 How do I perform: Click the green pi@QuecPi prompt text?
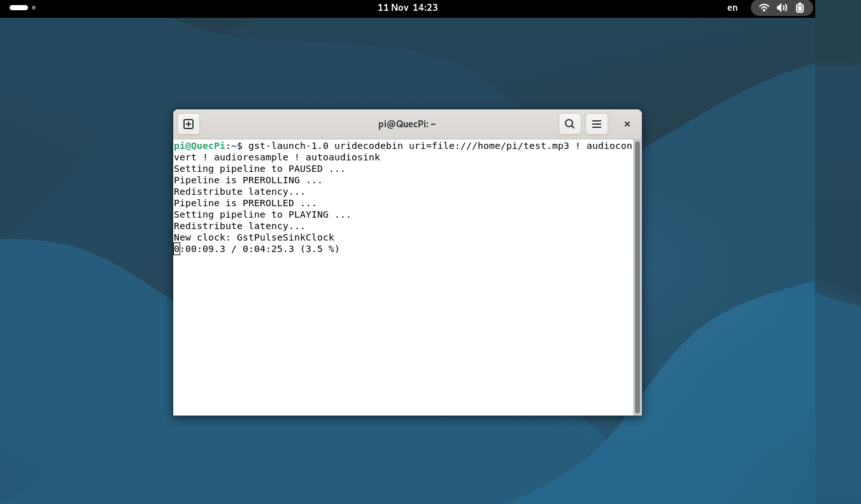[199, 146]
